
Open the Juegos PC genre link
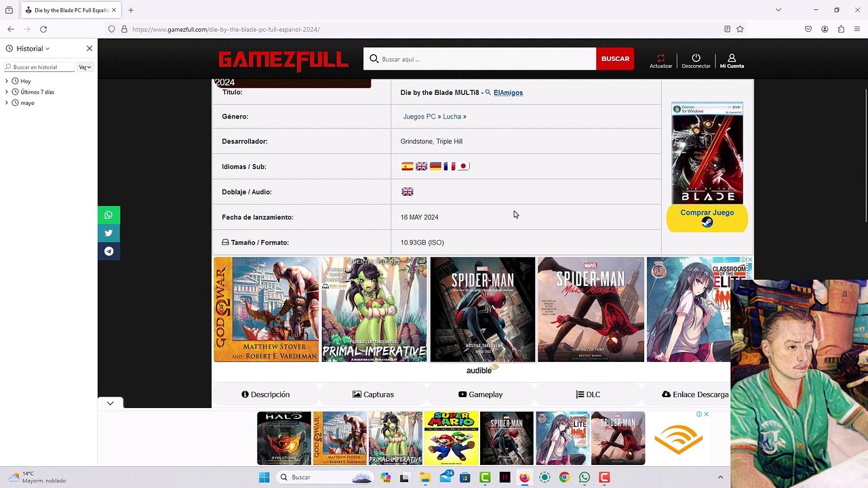[x=419, y=117]
